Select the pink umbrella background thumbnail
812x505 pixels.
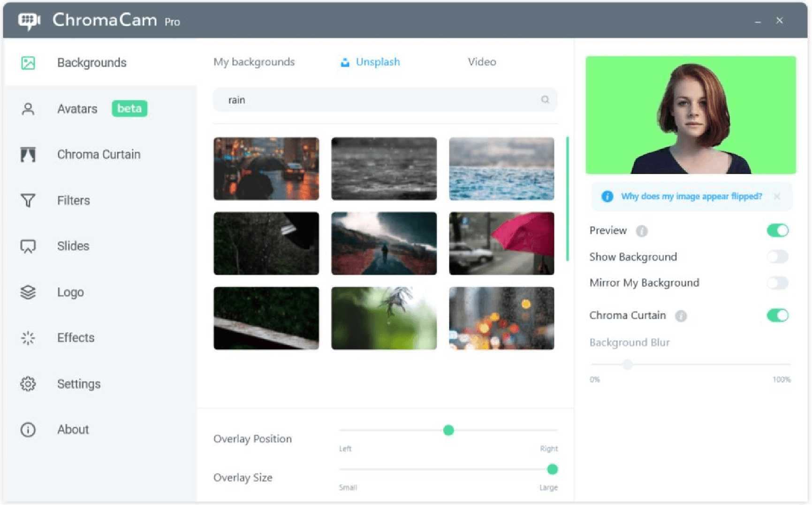501,244
